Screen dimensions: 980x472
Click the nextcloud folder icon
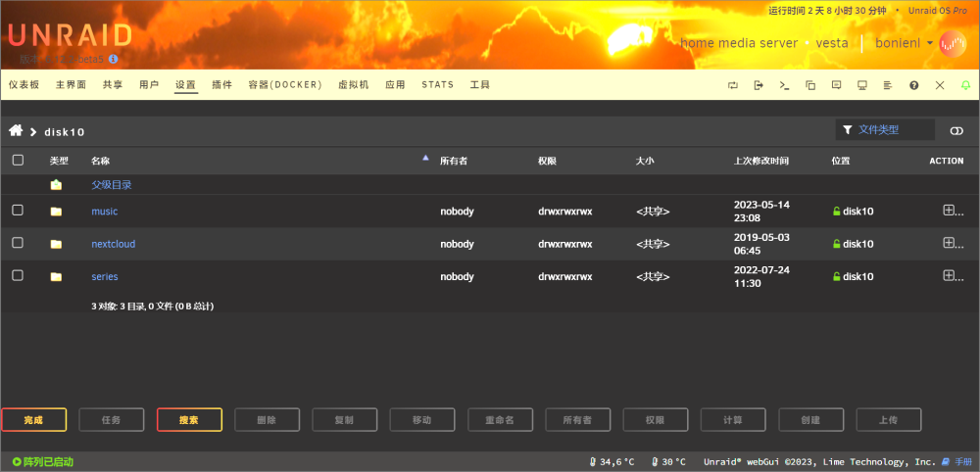click(x=56, y=244)
